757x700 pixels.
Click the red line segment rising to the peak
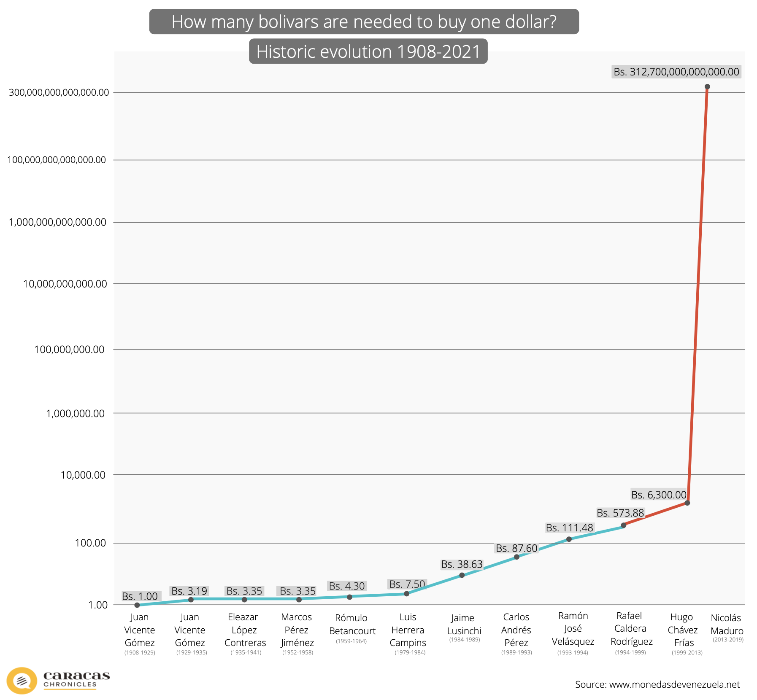(x=697, y=295)
